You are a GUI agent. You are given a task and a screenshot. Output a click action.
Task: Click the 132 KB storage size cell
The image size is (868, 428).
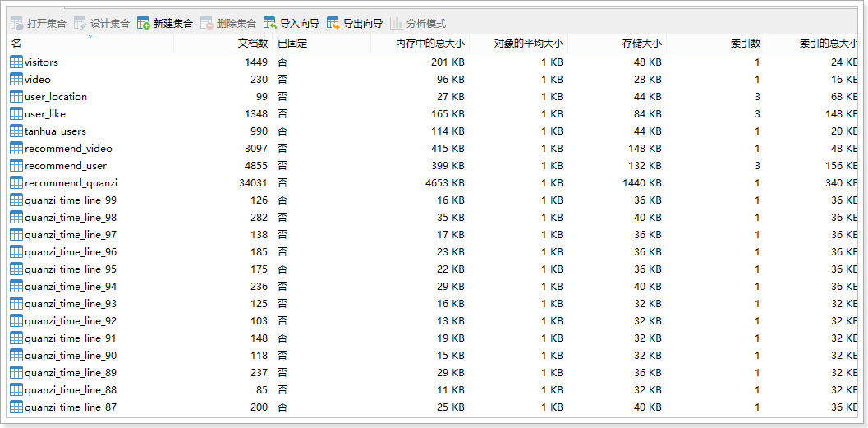tap(645, 166)
